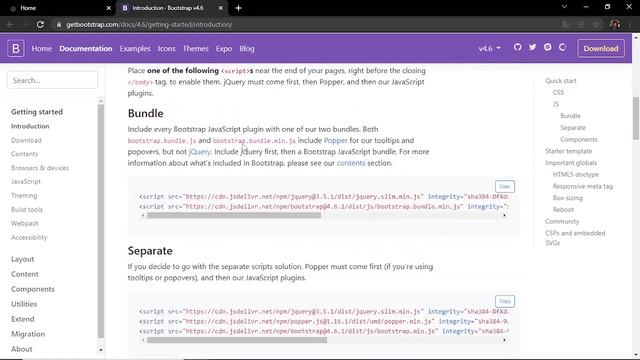Open the Slack icon in navbar

click(548, 47)
